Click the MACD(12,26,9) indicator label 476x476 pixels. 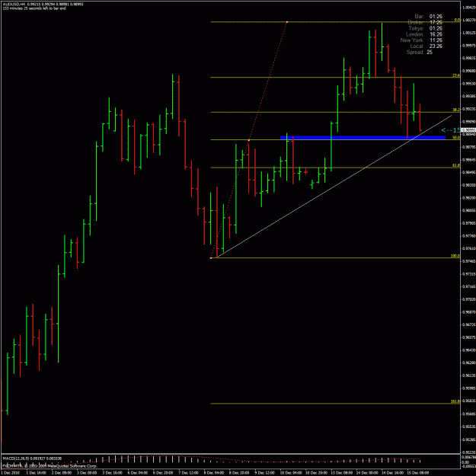[x=32, y=458]
